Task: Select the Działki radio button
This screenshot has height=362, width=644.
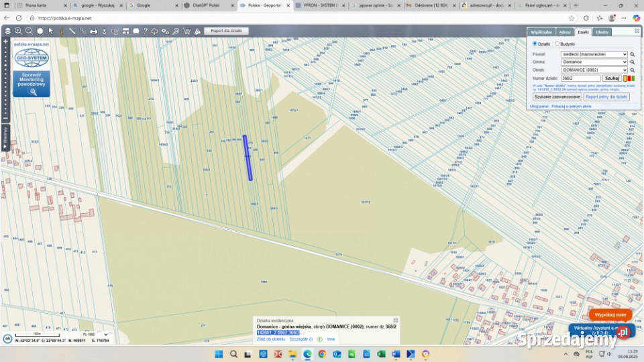Action: (535, 44)
